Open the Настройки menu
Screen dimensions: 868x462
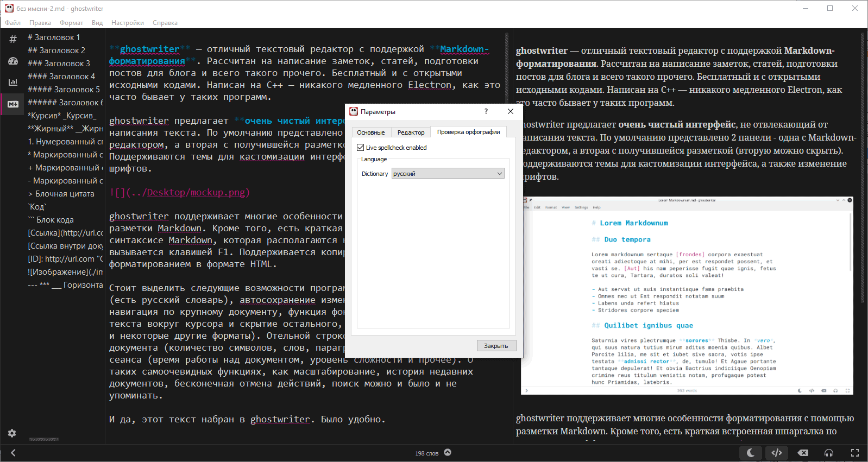pyautogui.click(x=128, y=23)
